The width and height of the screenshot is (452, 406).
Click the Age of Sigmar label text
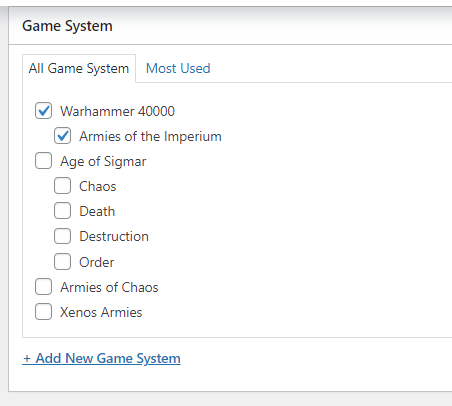pos(103,162)
